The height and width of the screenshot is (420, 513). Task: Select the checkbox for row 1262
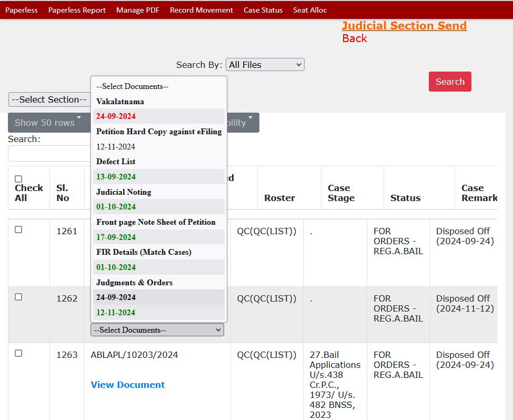click(18, 297)
